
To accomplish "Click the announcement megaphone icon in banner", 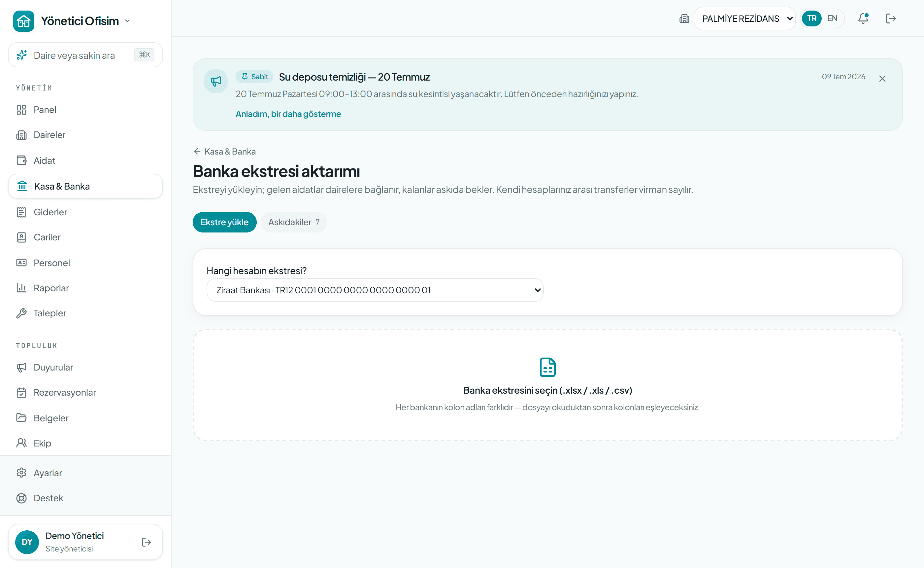I will (215, 81).
